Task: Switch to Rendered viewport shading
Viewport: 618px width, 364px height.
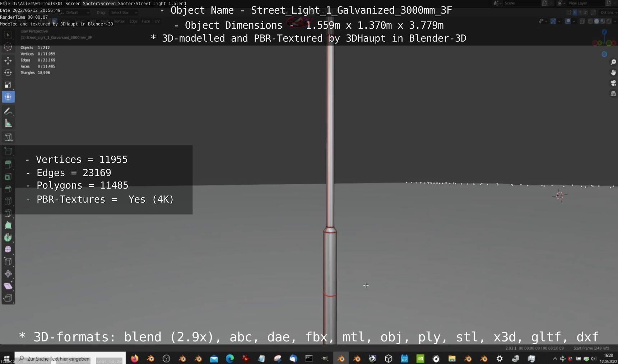Action: [x=609, y=22]
